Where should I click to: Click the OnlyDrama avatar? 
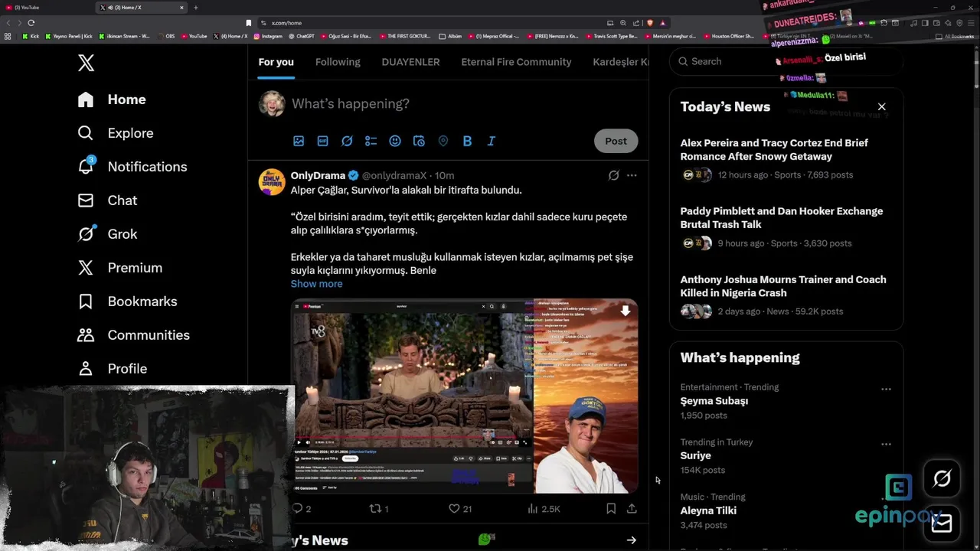[x=272, y=182]
